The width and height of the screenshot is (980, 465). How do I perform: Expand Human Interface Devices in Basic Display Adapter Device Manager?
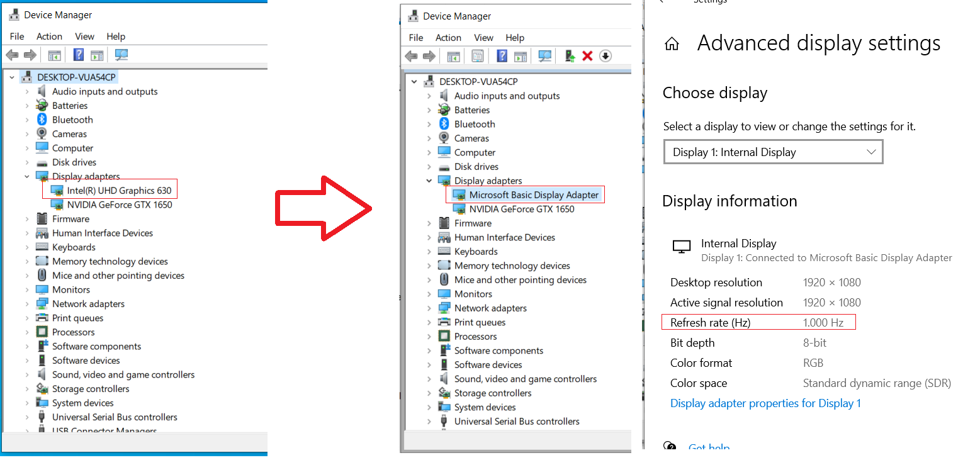pos(429,237)
